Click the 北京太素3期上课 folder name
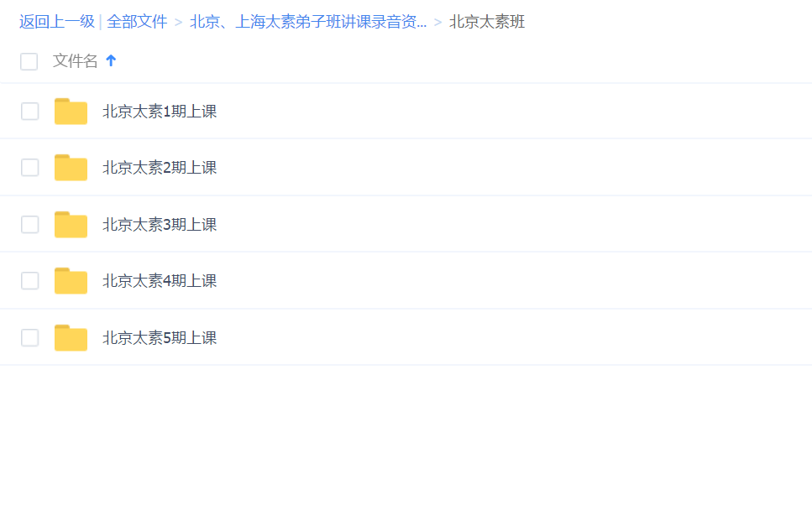Viewport: 812px width, 526px height. click(160, 225)
